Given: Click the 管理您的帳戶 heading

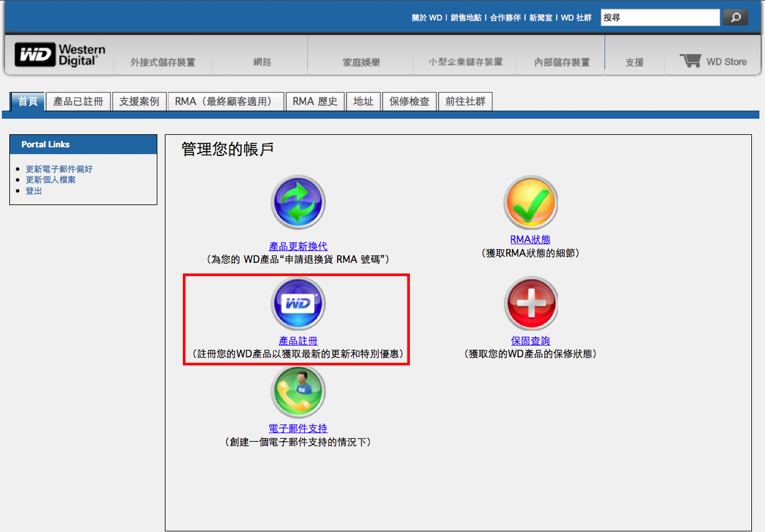Looking at the screenshot, I should click(x=228, y=149).
